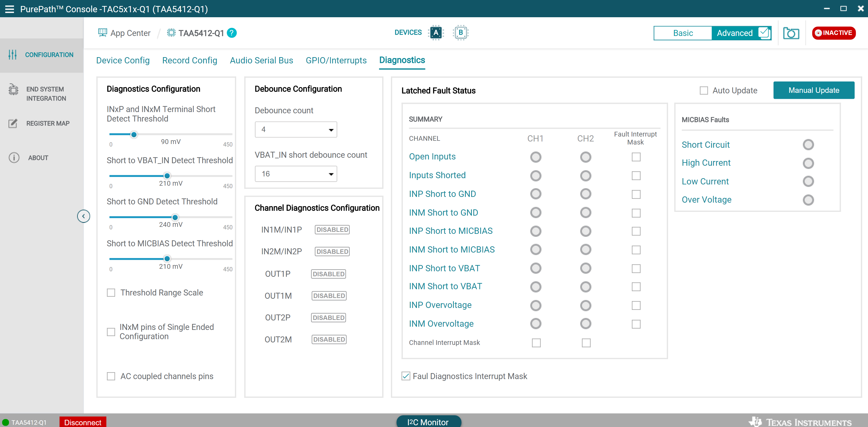Open the Debounce count dropdown
The height and width of the screenshot is (427, 868).
tap(296, 130)
